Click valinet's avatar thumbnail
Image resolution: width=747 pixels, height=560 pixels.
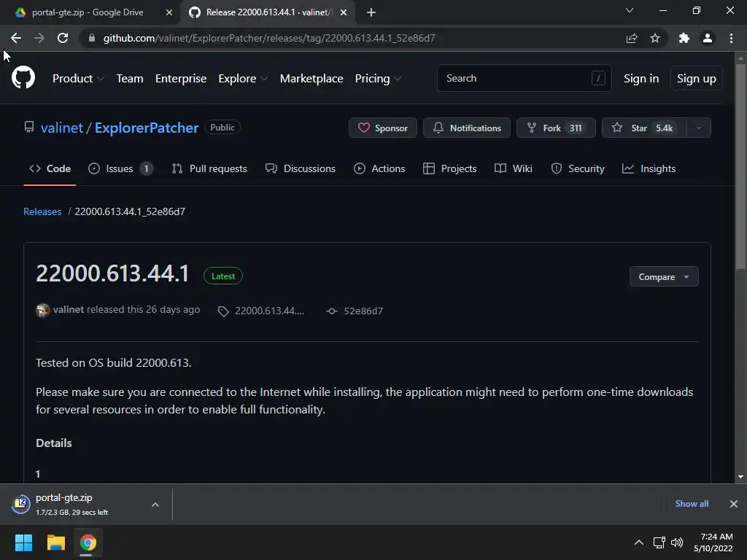point(42,311)
